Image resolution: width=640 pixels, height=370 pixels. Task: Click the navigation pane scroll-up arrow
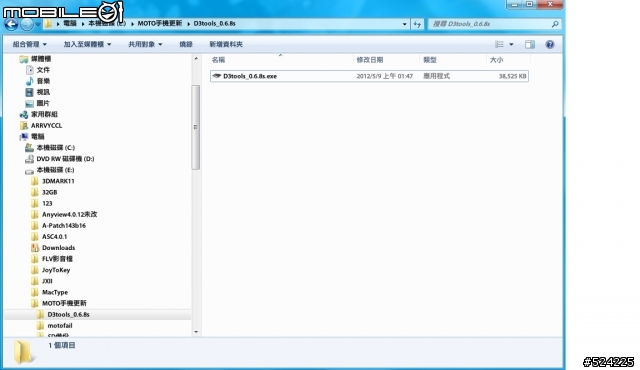click(x=196, y=59)
